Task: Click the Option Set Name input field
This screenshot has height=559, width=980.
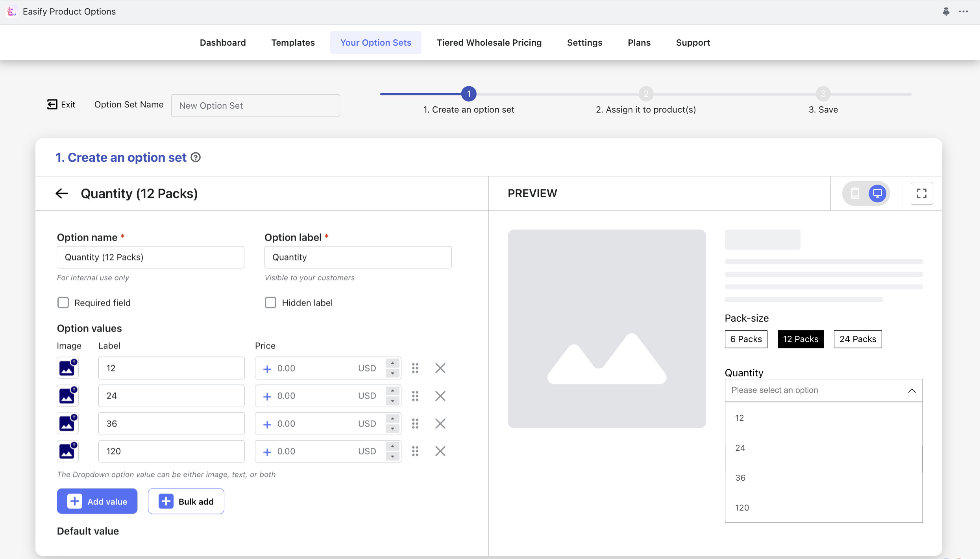Action: click(255, 106)
